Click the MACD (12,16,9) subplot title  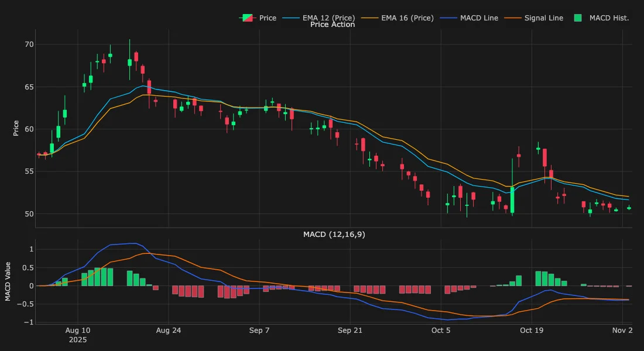click(334, 235)
